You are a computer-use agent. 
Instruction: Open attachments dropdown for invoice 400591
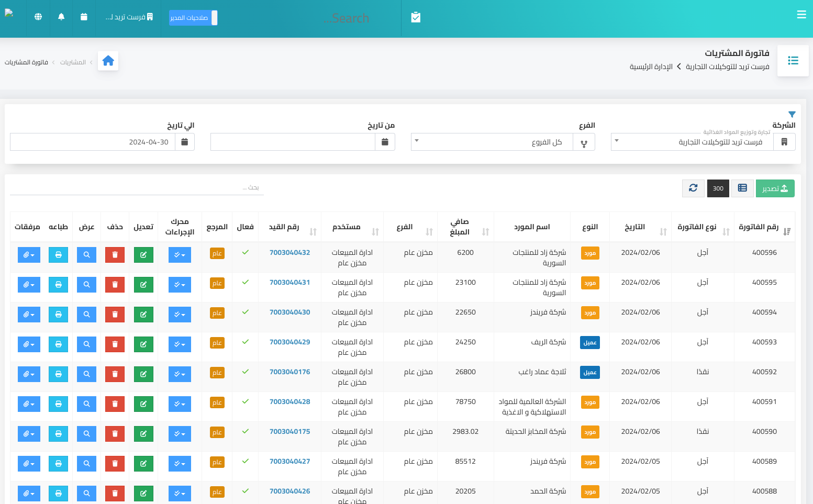pyautogui.click(x=29, y=404)
